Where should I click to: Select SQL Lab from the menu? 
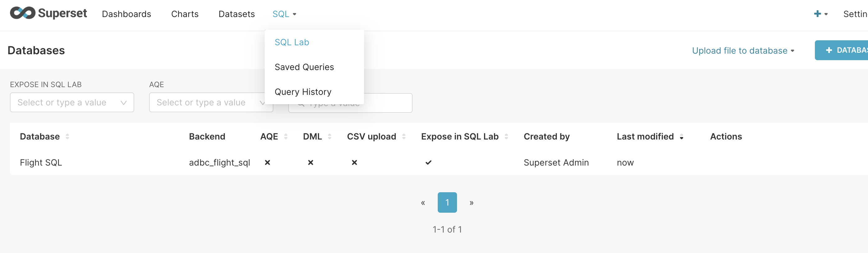(292, 42)
